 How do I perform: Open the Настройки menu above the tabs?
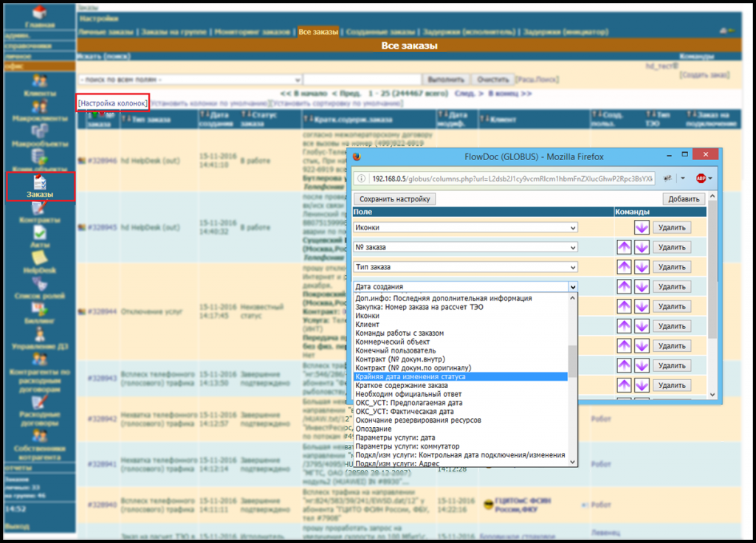(x=99, y=18)
